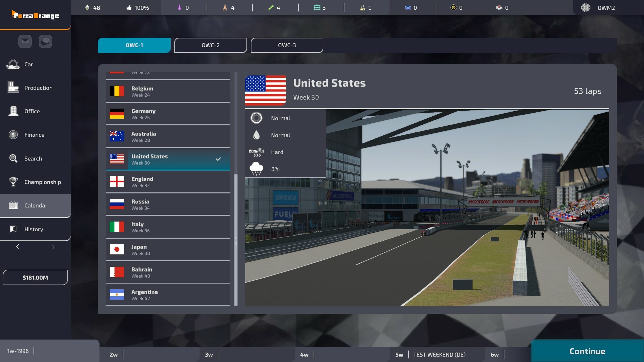Select Normal race condition option
This screenshot has width=644, height=362.
pyautogui.click(x=280, y=118)
